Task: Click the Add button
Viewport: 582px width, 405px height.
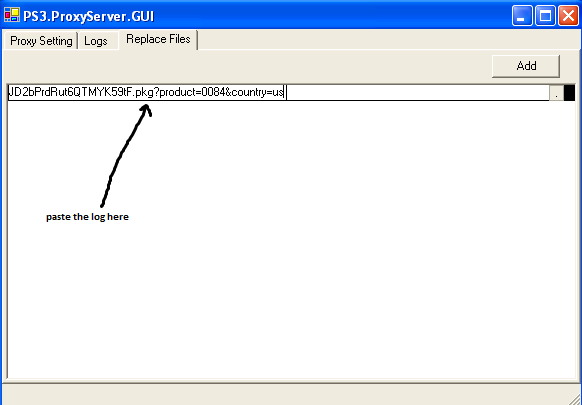Action: coord(526,66)
